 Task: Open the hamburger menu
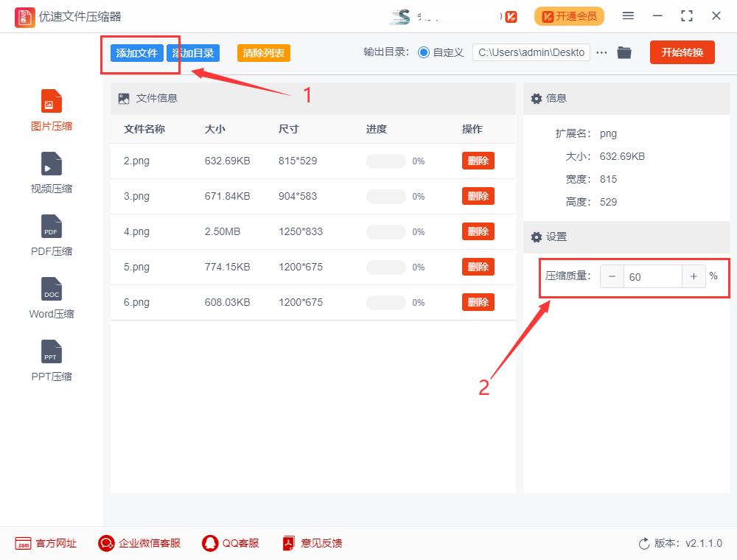point(628,15)
